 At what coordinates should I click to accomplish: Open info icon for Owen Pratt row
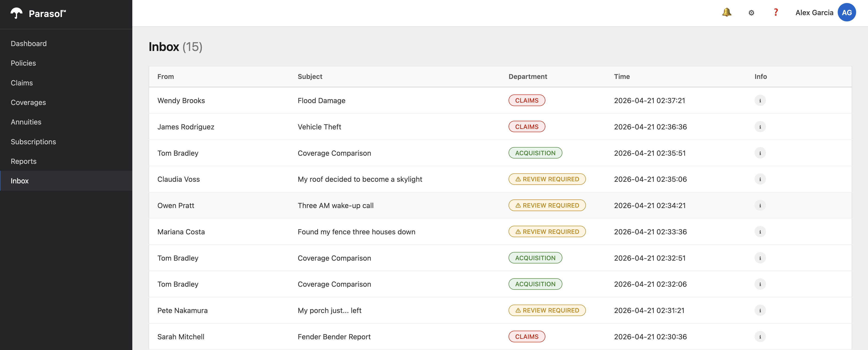pyautogui.click(x=760, y=206)
